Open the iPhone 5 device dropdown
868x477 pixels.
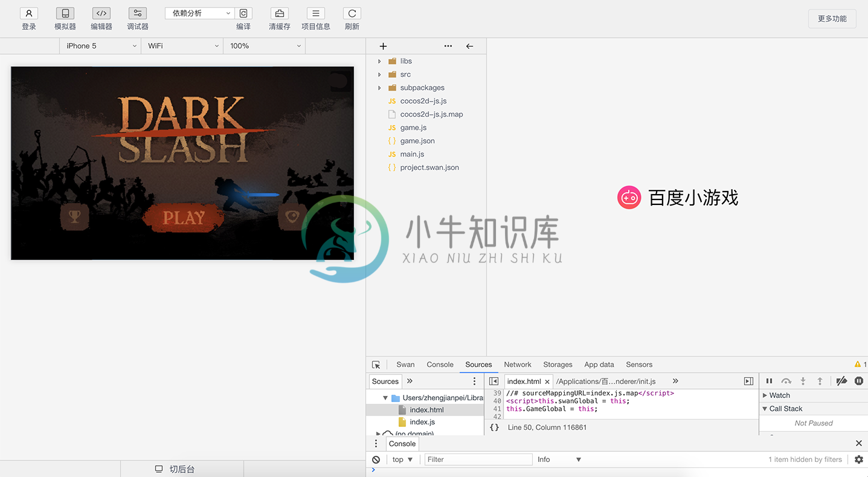[100, 46]
